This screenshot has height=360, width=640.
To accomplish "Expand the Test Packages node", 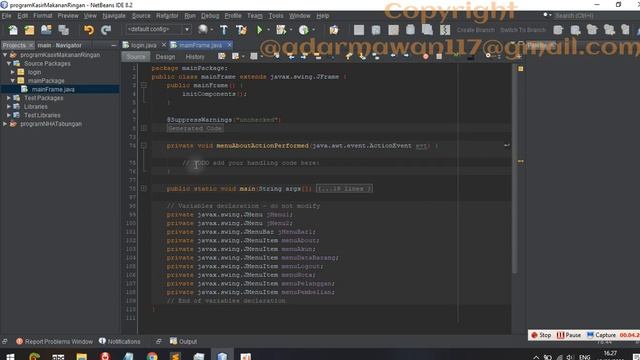I will [x=9, y=98].
